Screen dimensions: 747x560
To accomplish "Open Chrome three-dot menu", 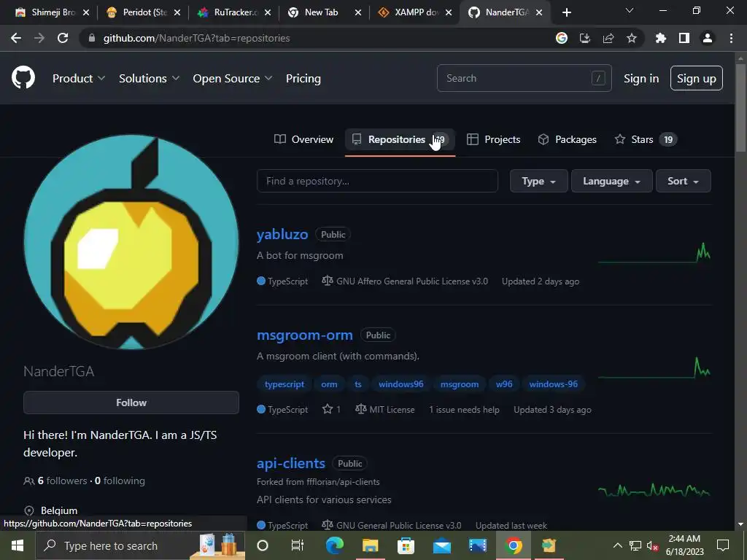I will click(x=731, y=38).
